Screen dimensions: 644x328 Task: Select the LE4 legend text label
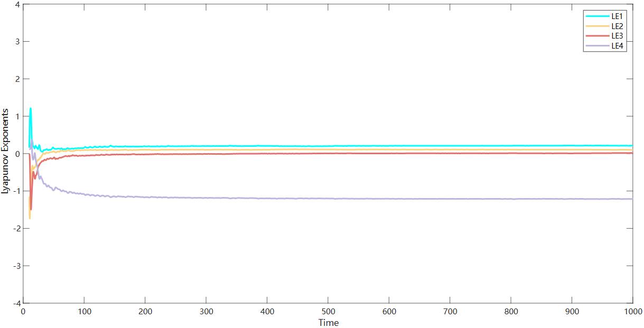[x=617, y=46]
